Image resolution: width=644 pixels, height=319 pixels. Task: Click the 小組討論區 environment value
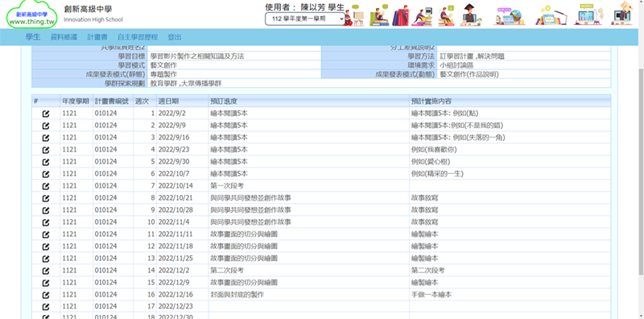coord(456,65)
